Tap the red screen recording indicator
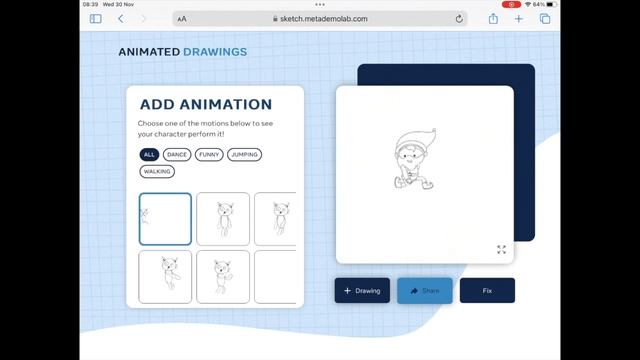 coord(511,4)
